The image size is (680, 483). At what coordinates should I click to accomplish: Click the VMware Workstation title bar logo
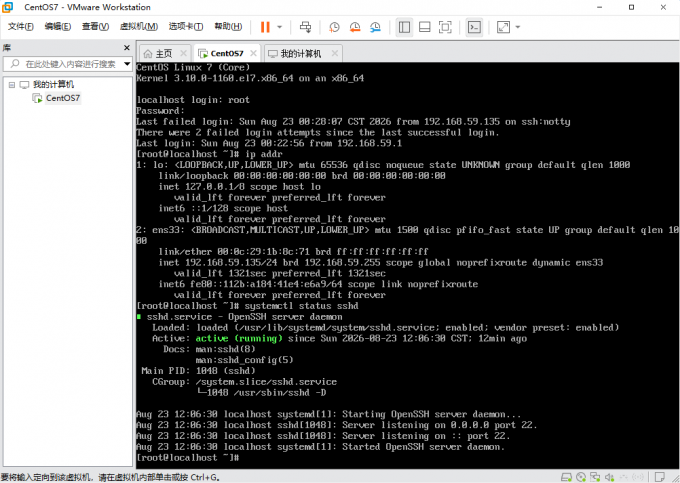click(7, 7)
